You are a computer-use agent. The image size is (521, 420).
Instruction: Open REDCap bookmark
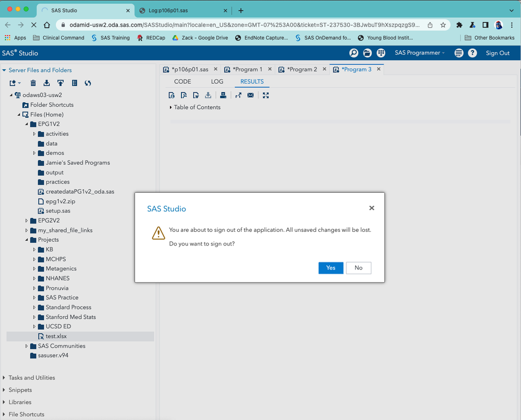tap(151, 38)
